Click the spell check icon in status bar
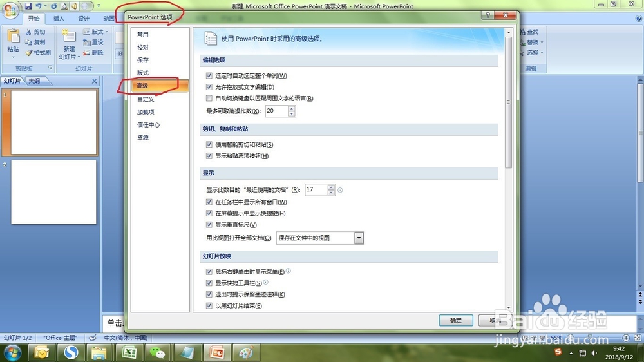Image resolution: width=644 pixels, height=362 pixels. [x=93, y=338]
